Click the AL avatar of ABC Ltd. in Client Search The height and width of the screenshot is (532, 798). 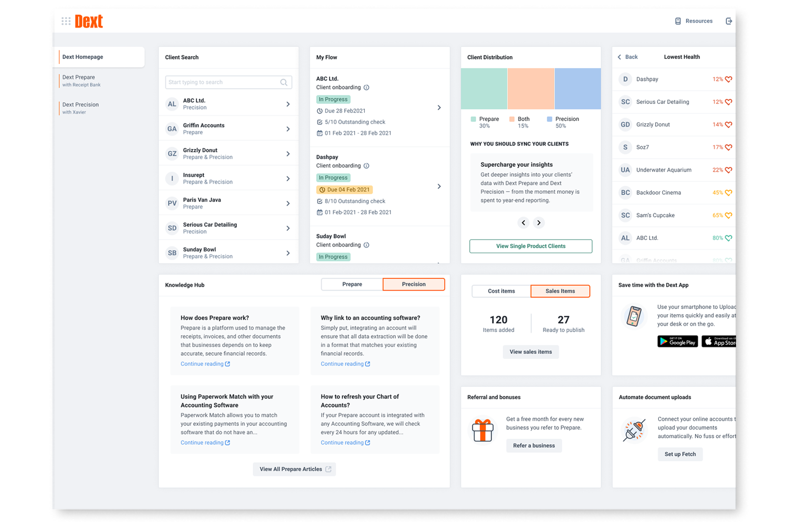pos(172,104)
